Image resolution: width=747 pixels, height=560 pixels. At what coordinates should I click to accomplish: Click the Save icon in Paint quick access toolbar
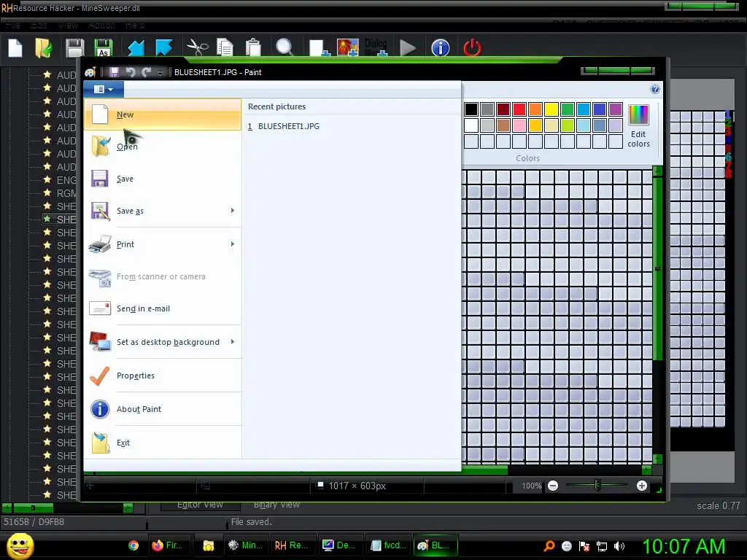click(x=114, y=72)
